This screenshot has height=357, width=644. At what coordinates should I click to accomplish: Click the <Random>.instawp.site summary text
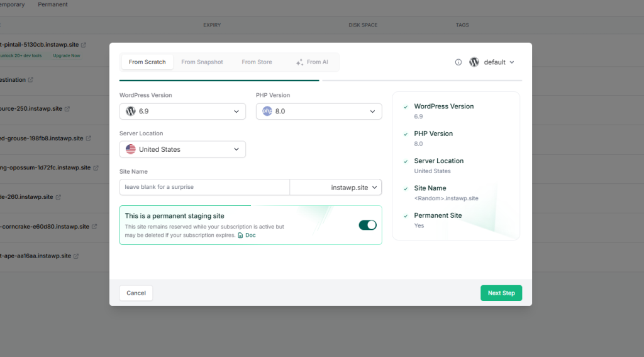[446, 198]
